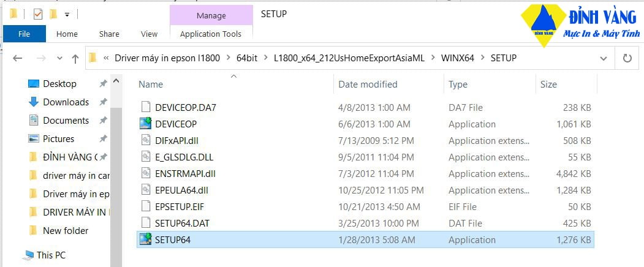Select the DEVICEOP application icon
The width and height of the screenshot is (644, 267).
pos(145,124)
